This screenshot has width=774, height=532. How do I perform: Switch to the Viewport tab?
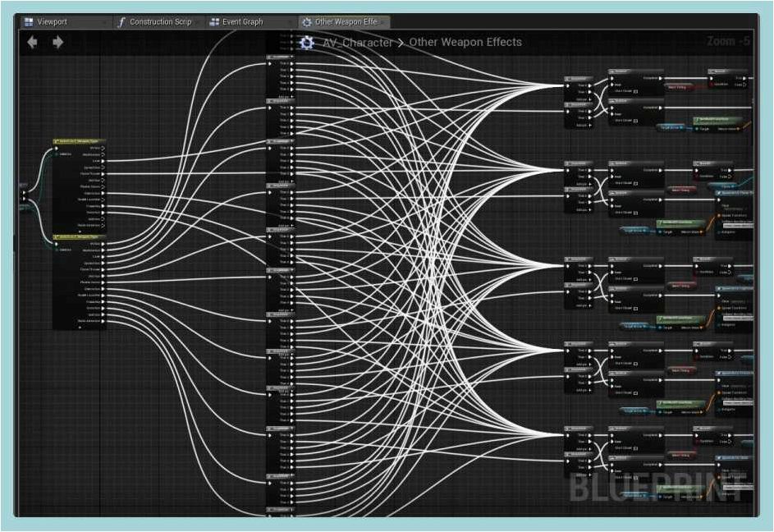(x=65, y=21)
